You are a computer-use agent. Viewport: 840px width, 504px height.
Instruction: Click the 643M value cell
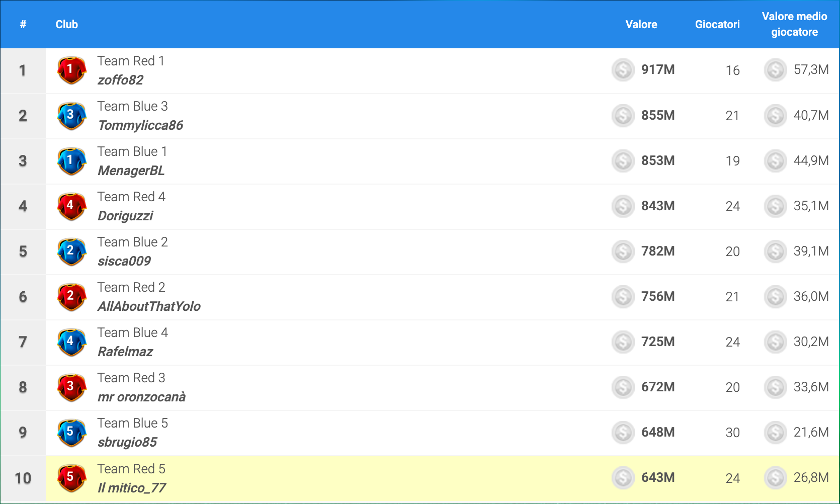click(x=658, y=477)
